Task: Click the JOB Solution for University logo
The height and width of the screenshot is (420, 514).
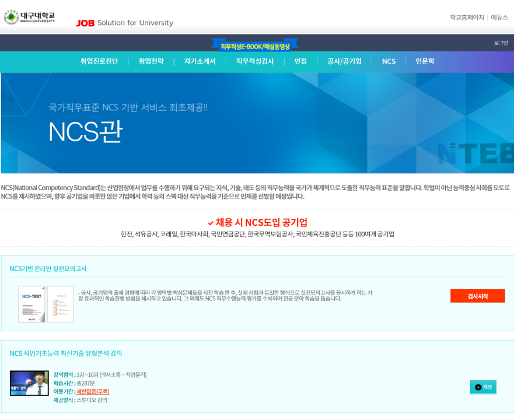Action: [x=124, y=23]
